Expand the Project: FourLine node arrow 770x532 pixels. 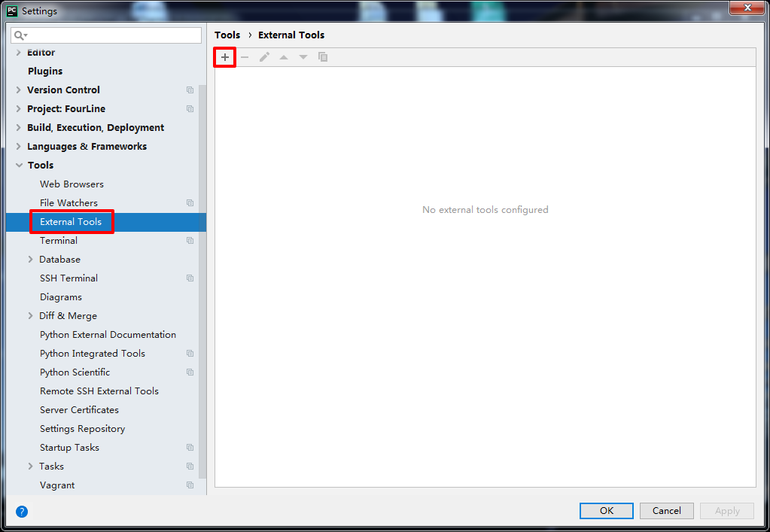[x=19, y=109]
